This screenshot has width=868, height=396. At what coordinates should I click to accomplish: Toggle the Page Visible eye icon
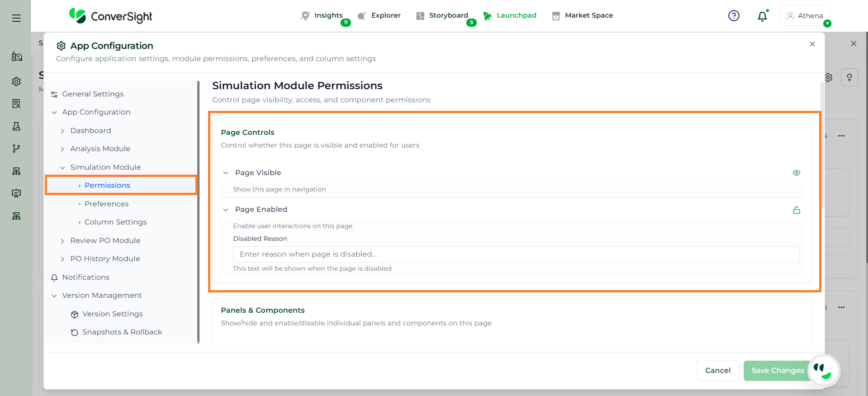(x=796, y=173)
